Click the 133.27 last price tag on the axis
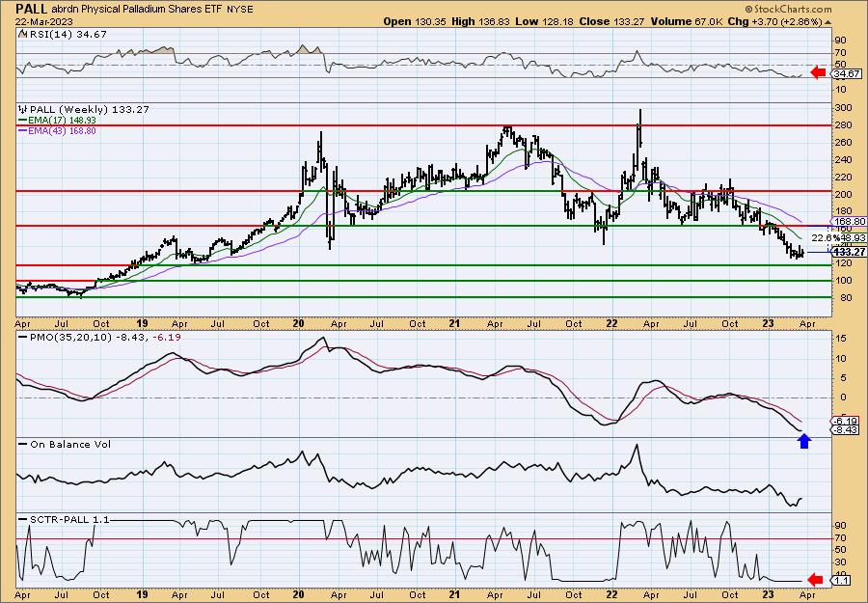The image size is (868, 603). (x=849, y=252)
